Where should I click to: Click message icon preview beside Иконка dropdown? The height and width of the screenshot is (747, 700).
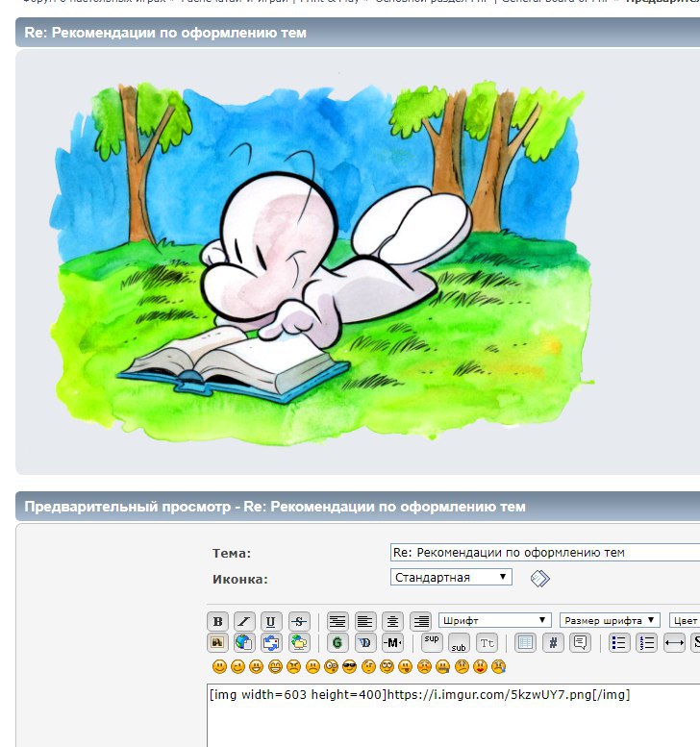click(539, 579)
